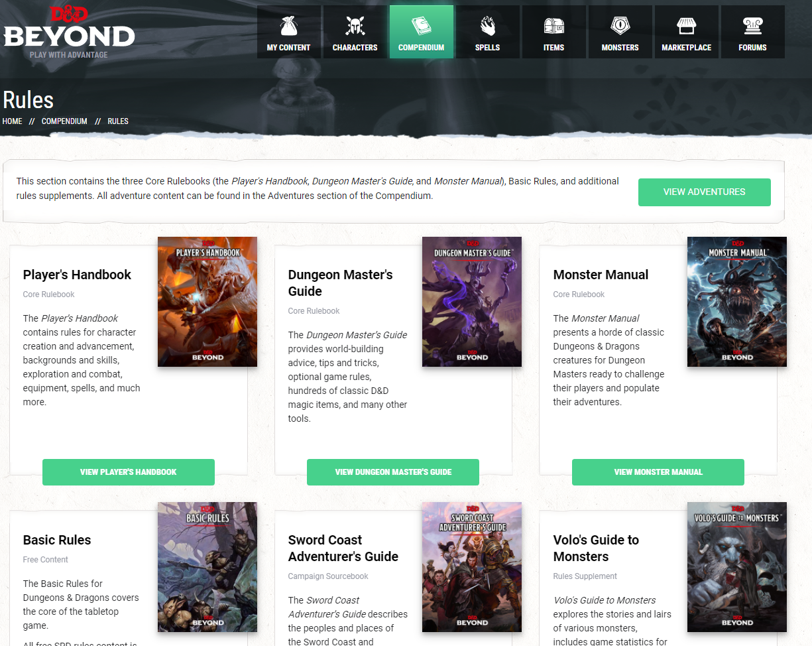Click the My Content bag icon
The width and height of the screenshot is (812, 646).
click(x=288, y=27)
